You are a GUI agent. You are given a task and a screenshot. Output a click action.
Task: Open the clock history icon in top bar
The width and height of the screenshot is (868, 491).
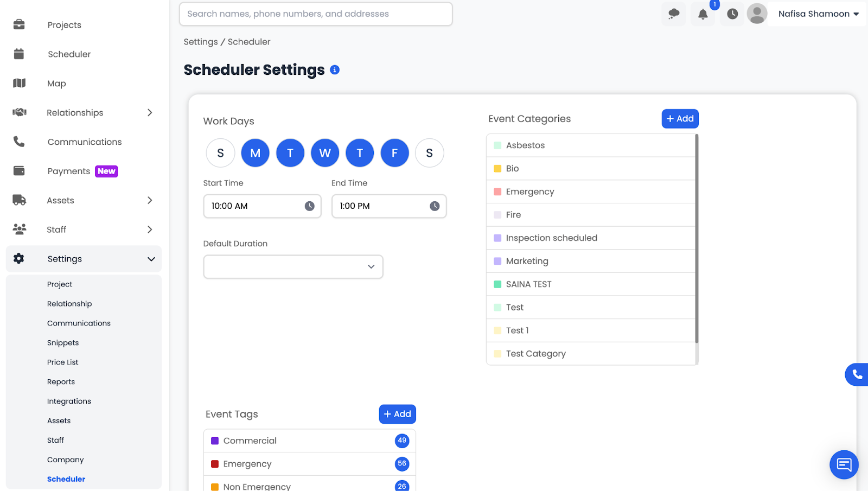point(731,14)
